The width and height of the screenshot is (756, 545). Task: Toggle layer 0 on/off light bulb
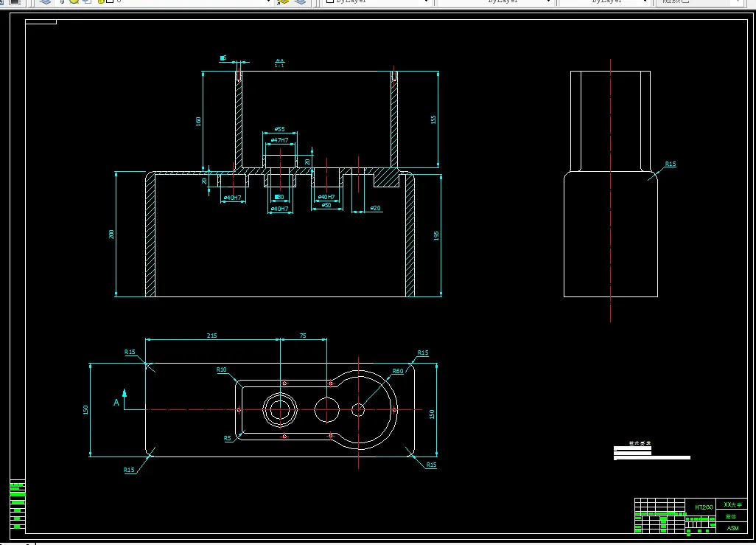tap(63, 2)
